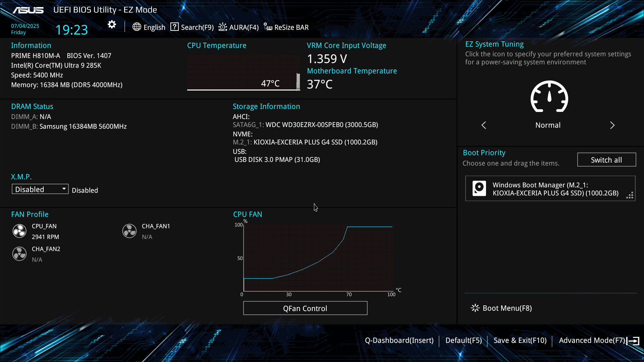
Task: Select the CHA_FAN1 fan icon
Action: (x=129, y=231)
